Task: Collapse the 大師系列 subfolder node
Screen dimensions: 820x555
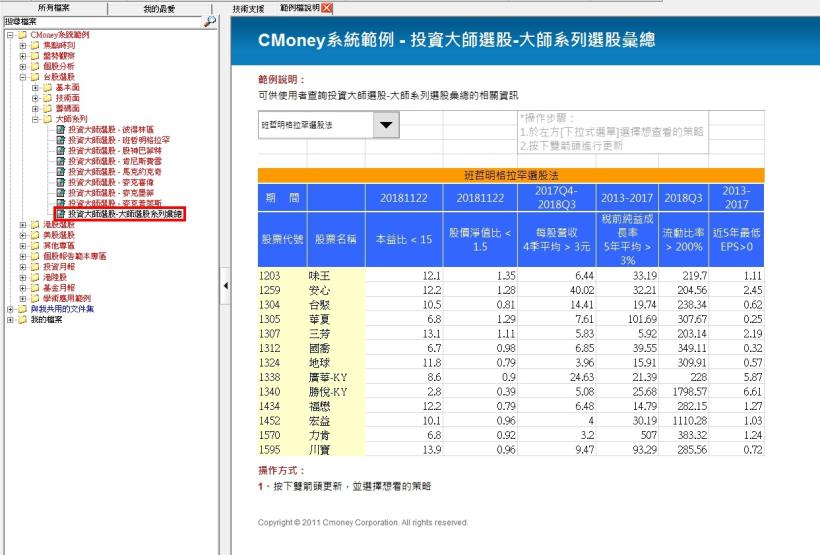Action: (x=35, y=119)
